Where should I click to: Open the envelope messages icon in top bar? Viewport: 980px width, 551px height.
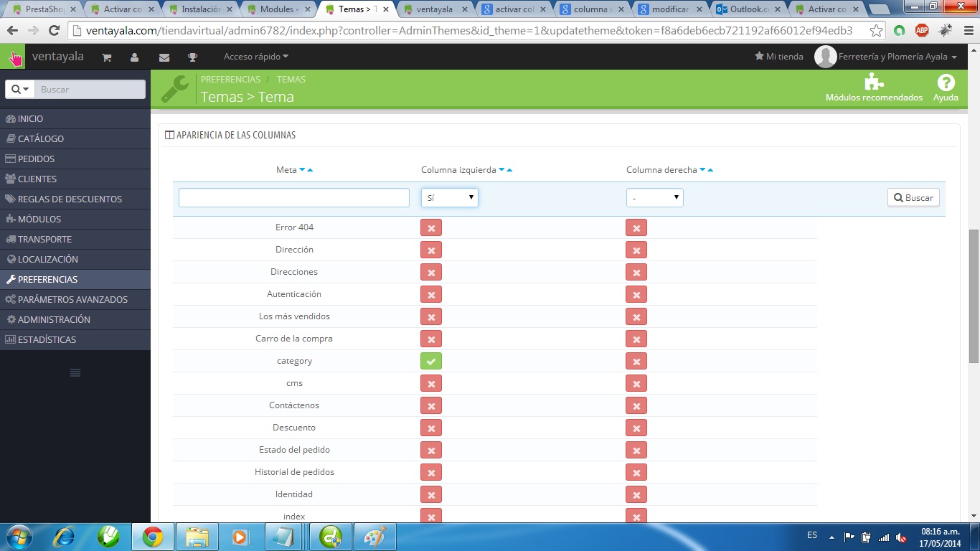pyautogui.click(x=164, y=57)
